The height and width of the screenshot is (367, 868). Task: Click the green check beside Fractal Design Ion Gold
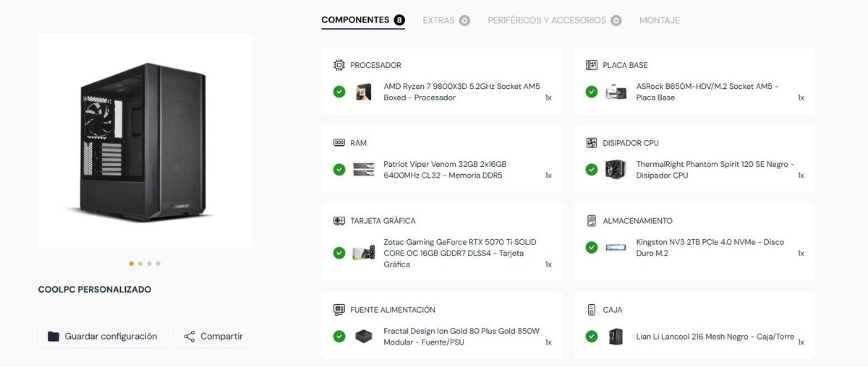pyautogui.click(x=339, y=337)
